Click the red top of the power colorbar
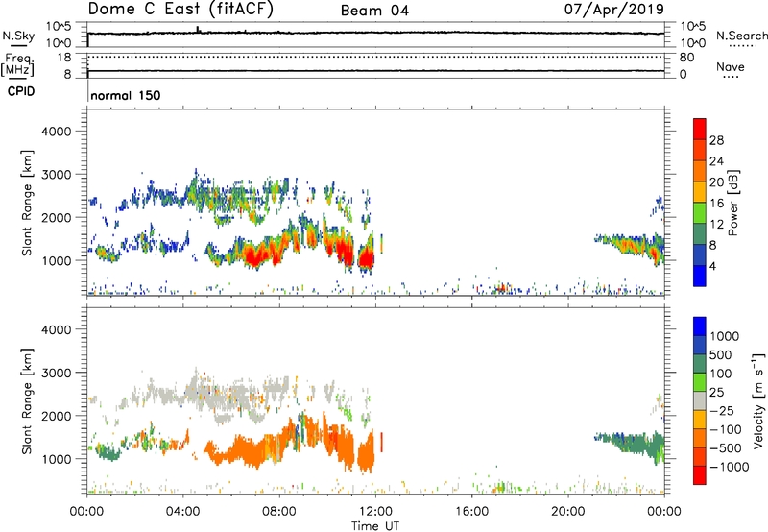Viewport: 768px width, 532px height. point(700,129)
